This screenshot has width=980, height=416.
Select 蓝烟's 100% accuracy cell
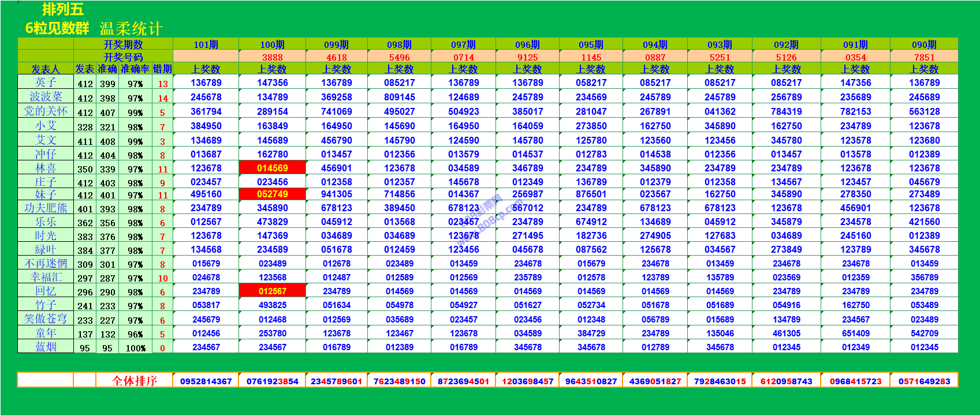[135, 348]
